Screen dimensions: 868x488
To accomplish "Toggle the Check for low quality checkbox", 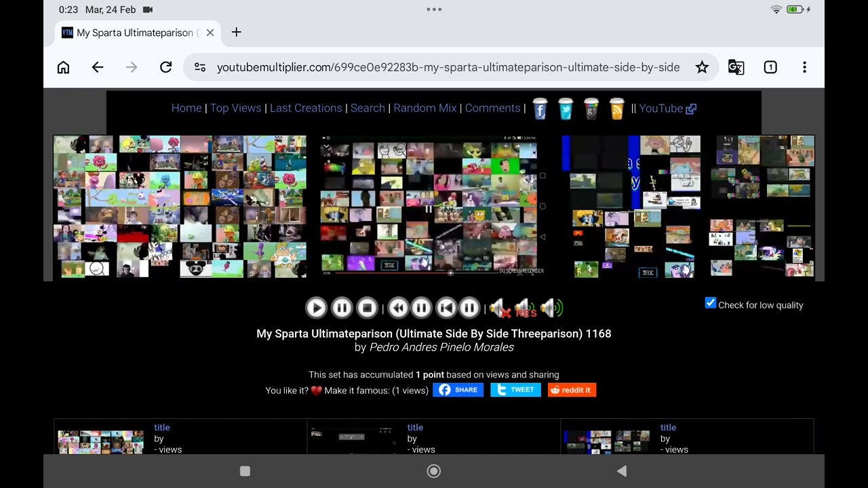I will coord(711,304).
